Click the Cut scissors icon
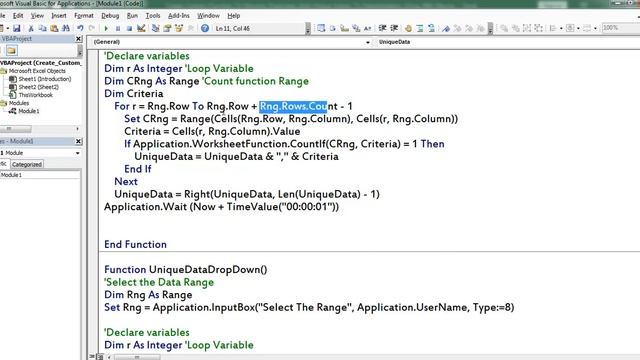 pos(31,28)
